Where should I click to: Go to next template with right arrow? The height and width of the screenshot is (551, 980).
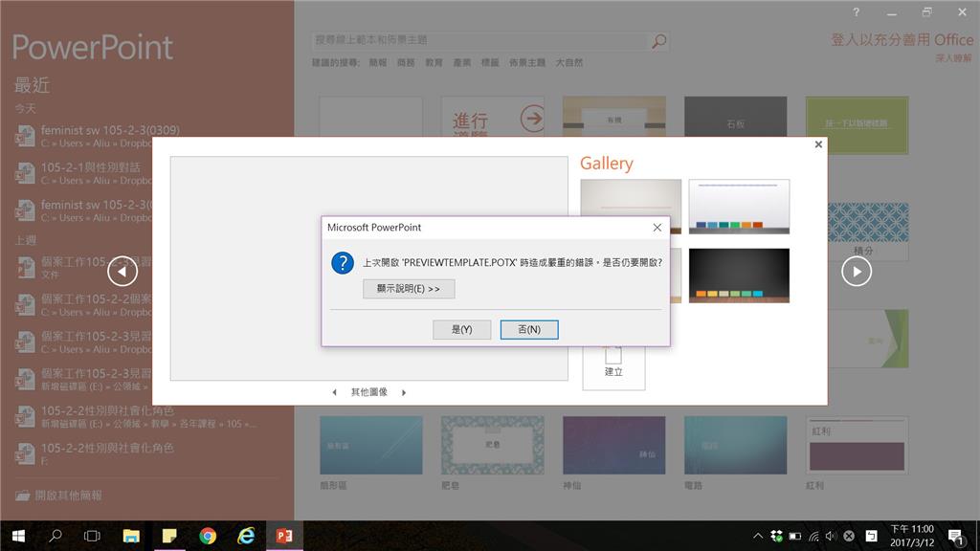click(857, 271)
